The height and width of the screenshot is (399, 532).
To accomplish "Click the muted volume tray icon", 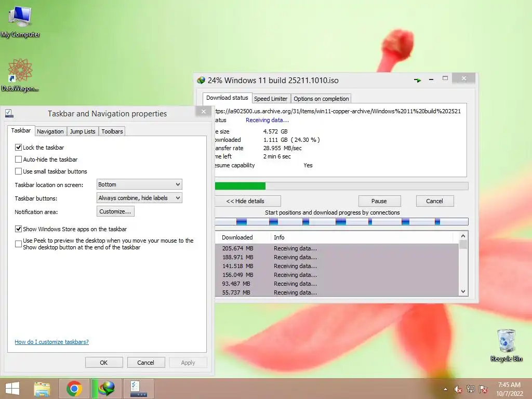I will [458, 389].
